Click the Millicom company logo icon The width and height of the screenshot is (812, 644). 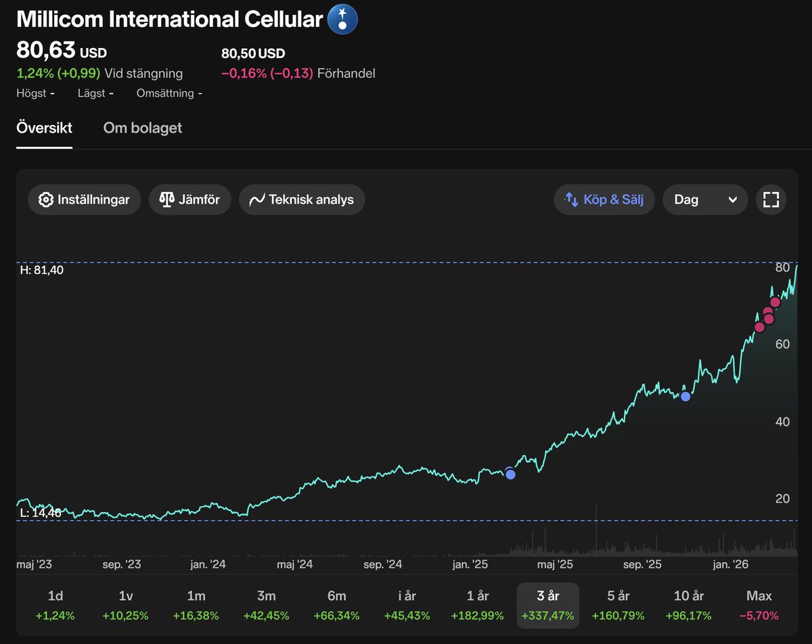click(342, 18)
